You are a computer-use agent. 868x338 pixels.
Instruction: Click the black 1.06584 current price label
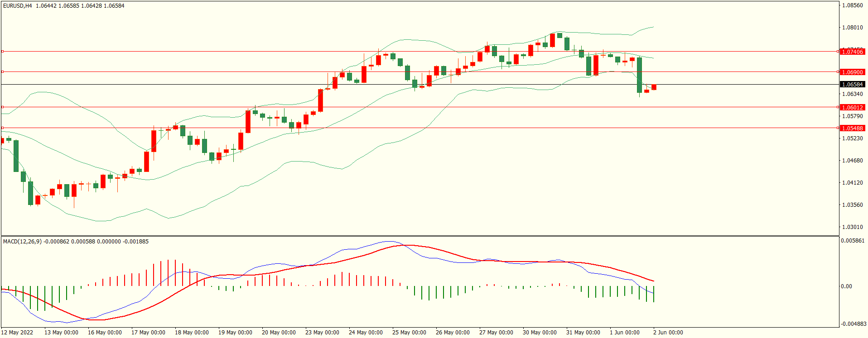click(x=852, y=85)
